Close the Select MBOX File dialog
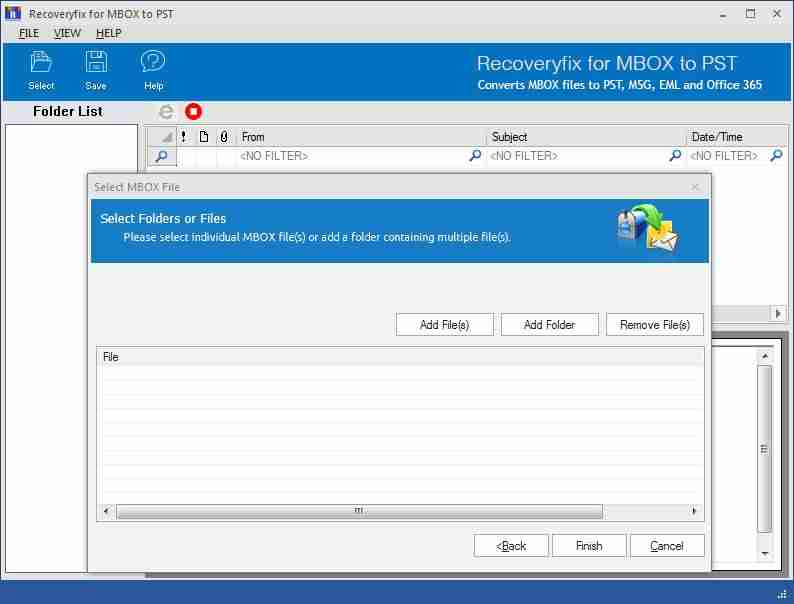This screenshot has width=794, height=604. pos(695,187)
